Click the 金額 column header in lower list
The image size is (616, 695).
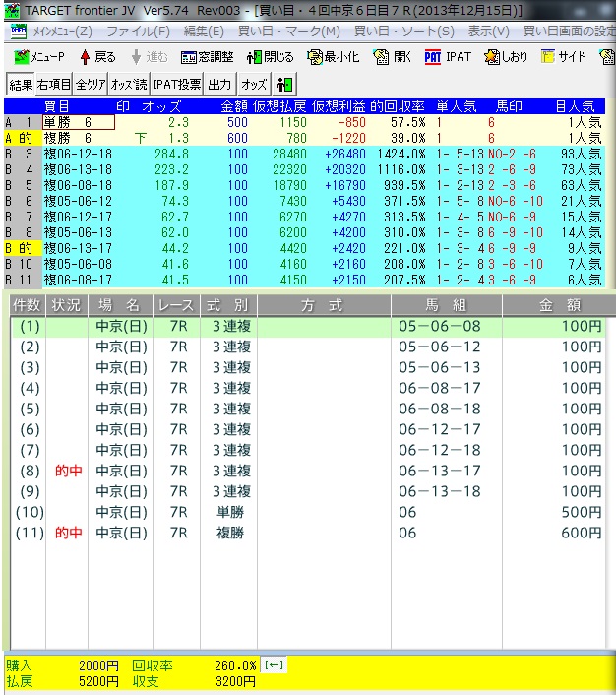click(x=558, y=305)
